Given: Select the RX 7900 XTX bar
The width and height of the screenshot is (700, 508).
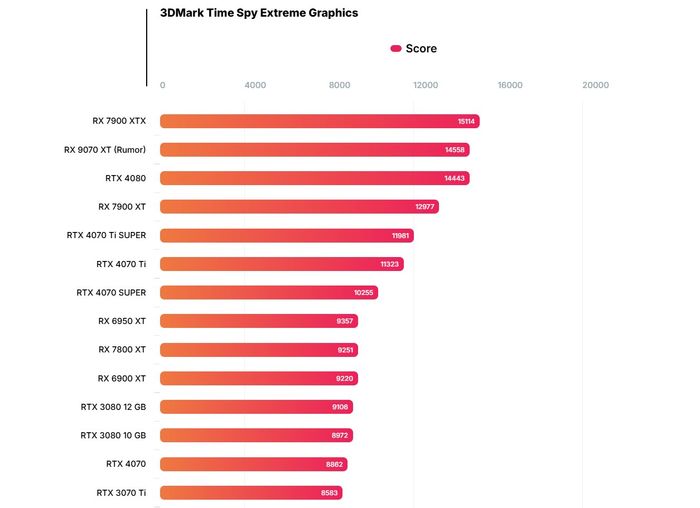Looking at the screenshot, I should coord(320,121).
